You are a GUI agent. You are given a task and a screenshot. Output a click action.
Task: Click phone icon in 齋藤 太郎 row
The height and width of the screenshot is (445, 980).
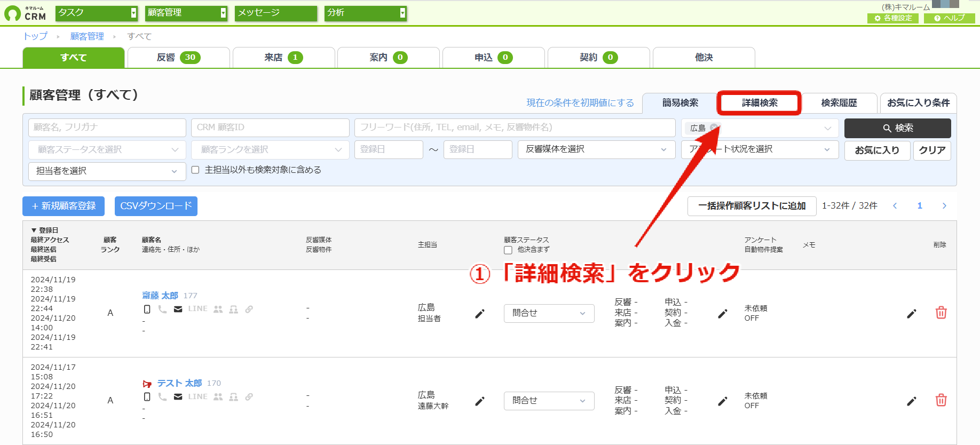147,309
